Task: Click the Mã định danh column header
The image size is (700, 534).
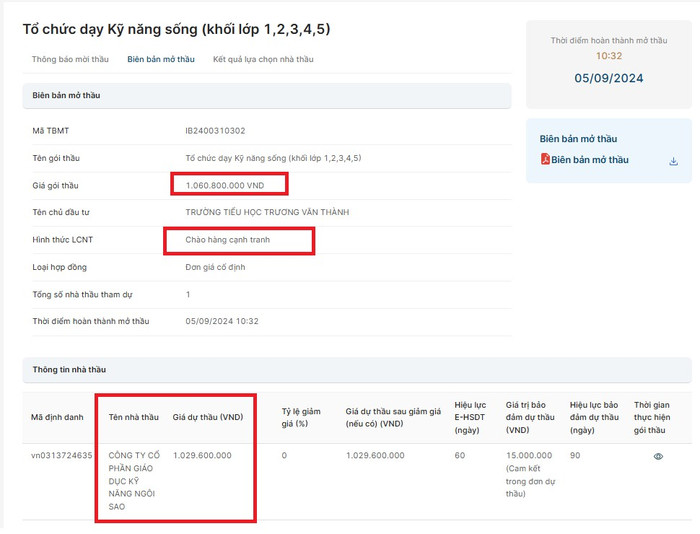Action: (58, 417)
